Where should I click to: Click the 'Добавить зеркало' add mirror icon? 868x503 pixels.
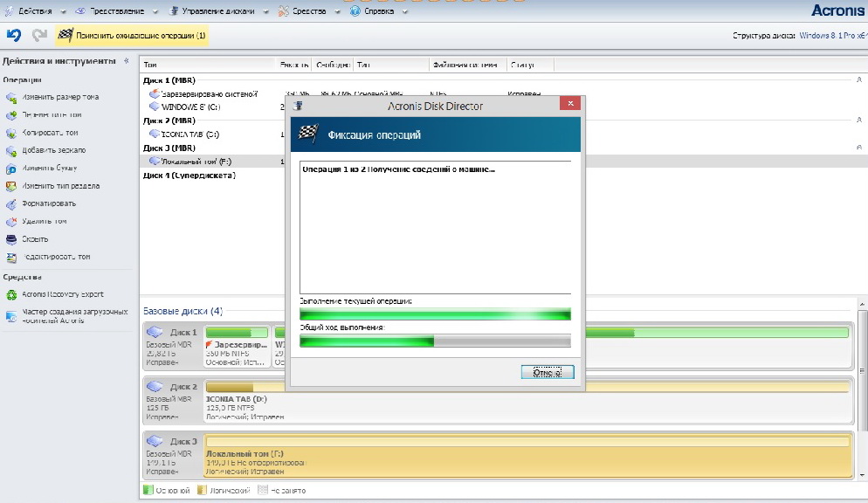click(x=10, y=150)
